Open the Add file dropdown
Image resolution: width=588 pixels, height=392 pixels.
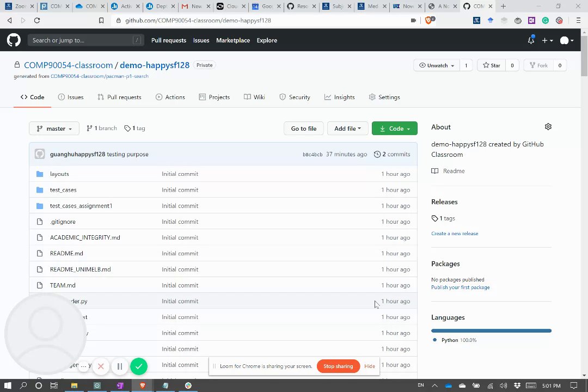click(347, 128)
